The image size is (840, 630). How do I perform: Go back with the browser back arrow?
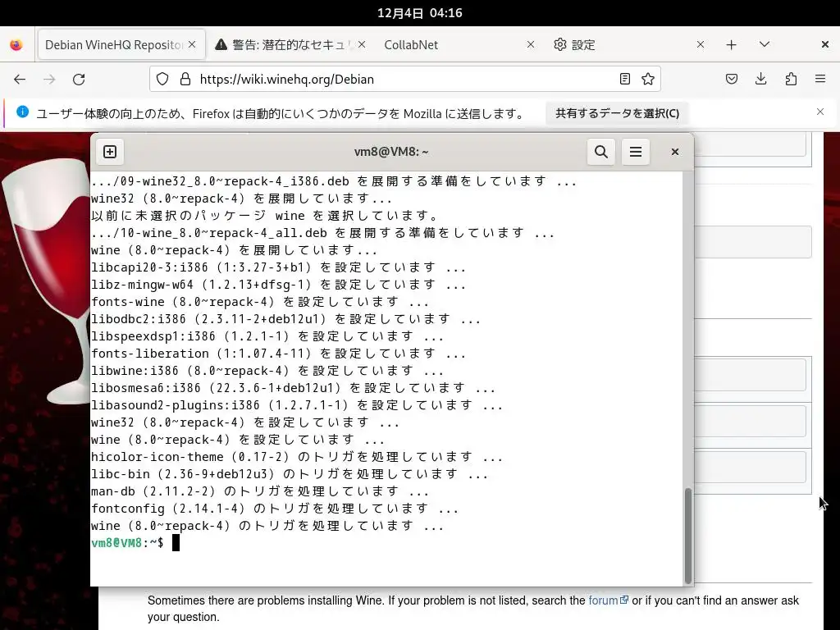pyautogui.click(x=20, y=80)
